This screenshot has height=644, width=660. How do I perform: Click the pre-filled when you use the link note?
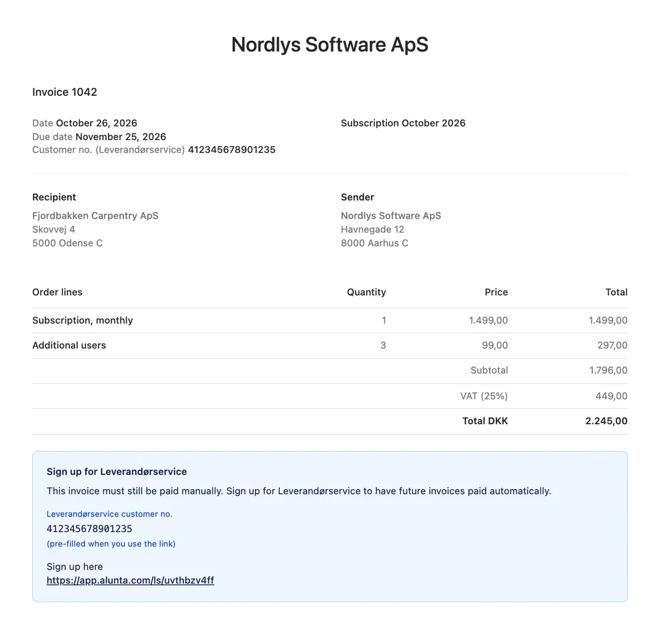click(x=111, y=544)
